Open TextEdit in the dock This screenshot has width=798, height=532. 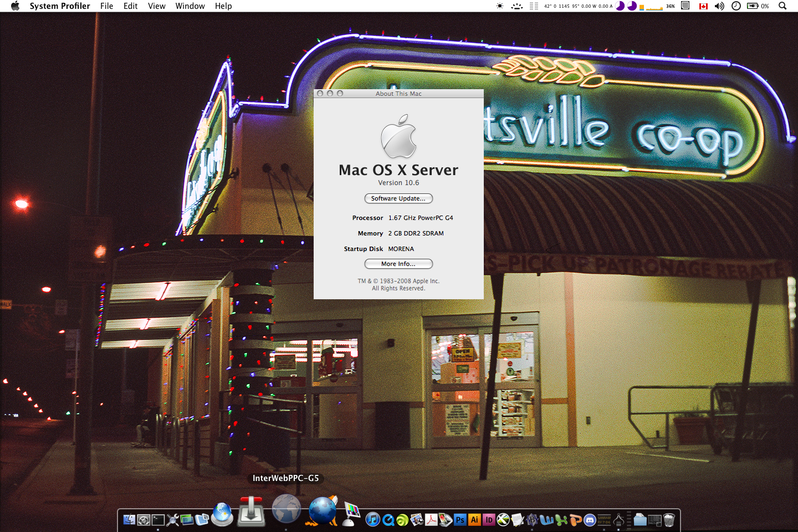[x=518, y=520]
